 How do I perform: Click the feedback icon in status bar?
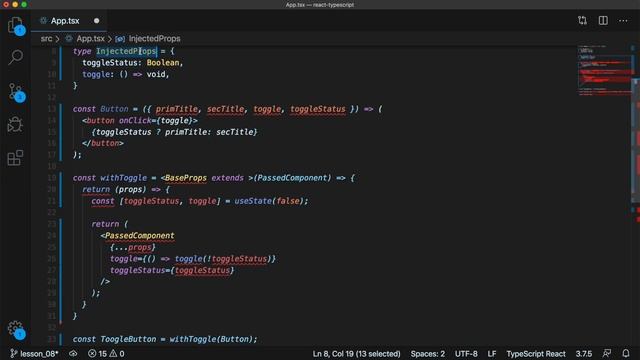click(607, 353)
